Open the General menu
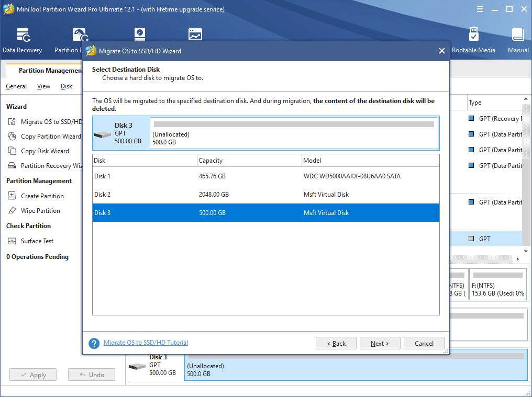The width and height of the screenshot is (532, 397). [x=16, y=86]
